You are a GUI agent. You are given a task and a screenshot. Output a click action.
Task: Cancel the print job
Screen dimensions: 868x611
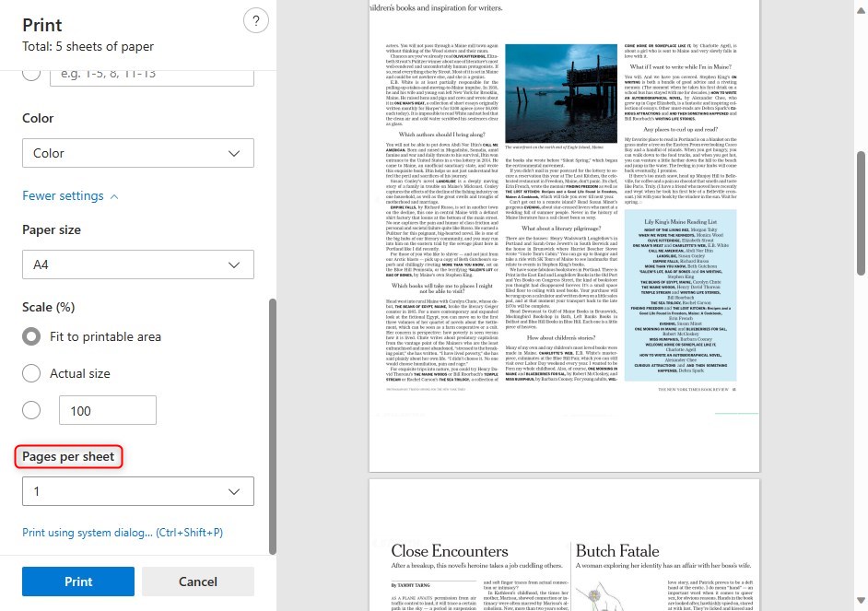point(197,582)
